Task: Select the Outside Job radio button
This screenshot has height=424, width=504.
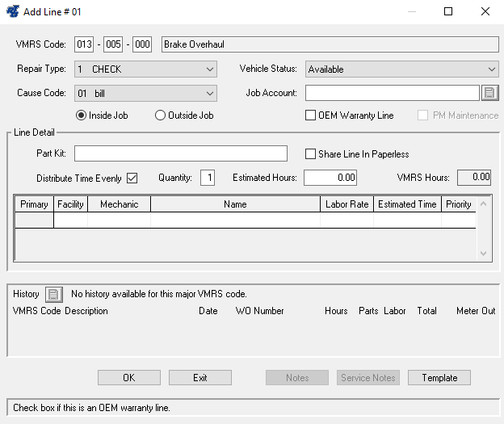Action: (160, 115)
